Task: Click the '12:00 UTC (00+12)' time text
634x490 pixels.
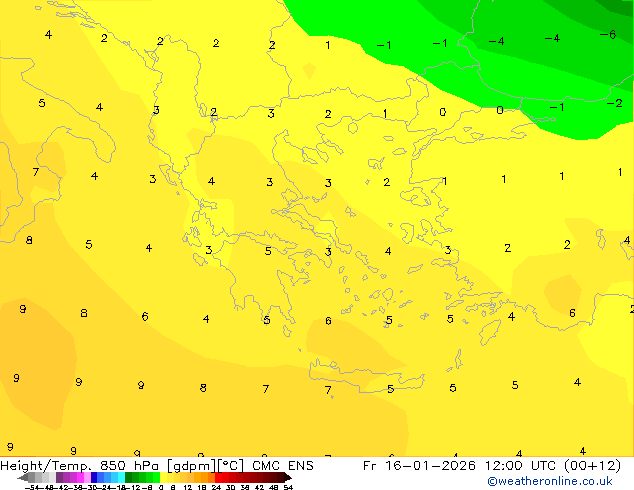Action: point(552,465)
